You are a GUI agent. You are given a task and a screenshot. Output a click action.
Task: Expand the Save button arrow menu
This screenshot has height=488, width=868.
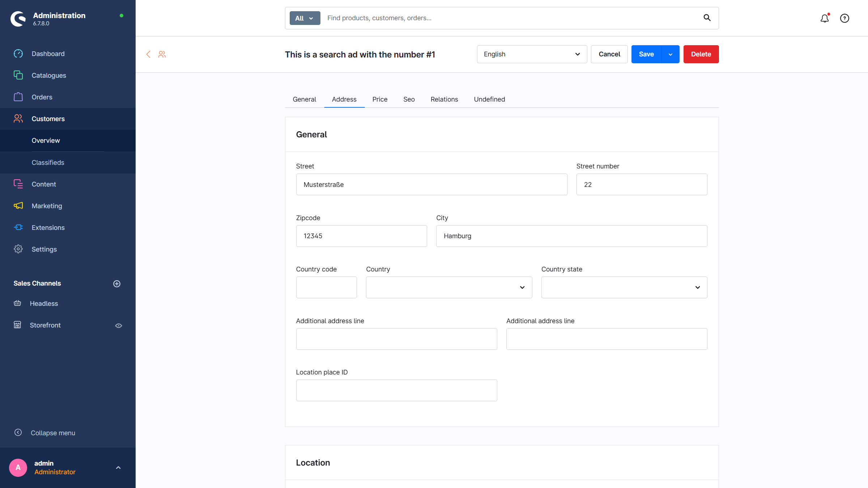[x=670, y=54]
